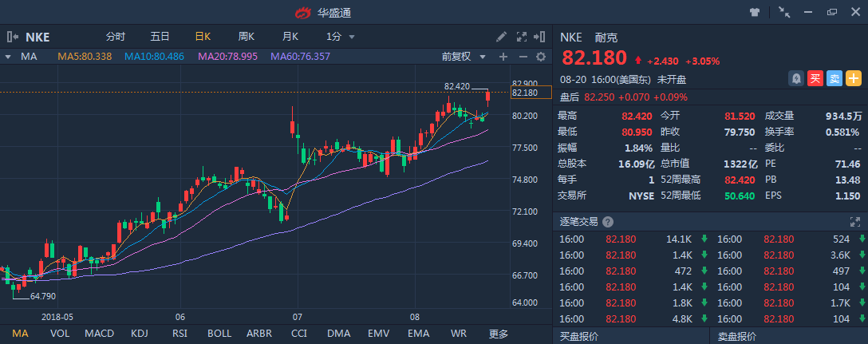Click the 82.420 high marker on chart
868x344 pixels.
(x=456, y=86)
